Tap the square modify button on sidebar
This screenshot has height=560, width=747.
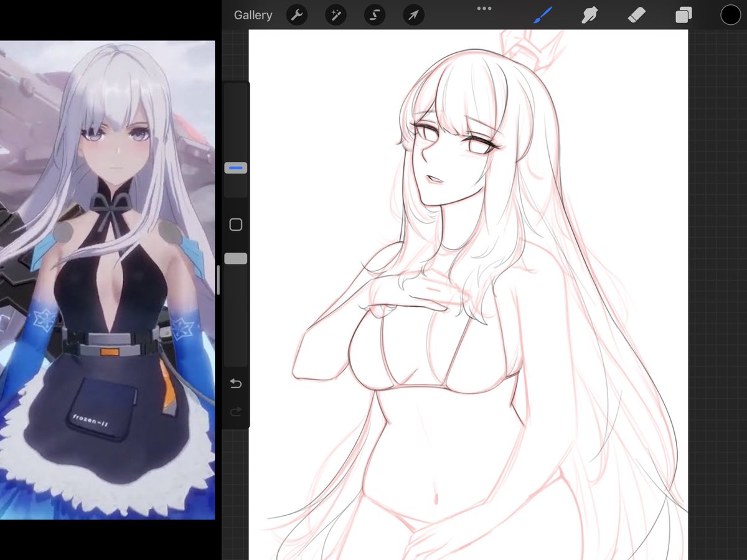pos(236,225)
